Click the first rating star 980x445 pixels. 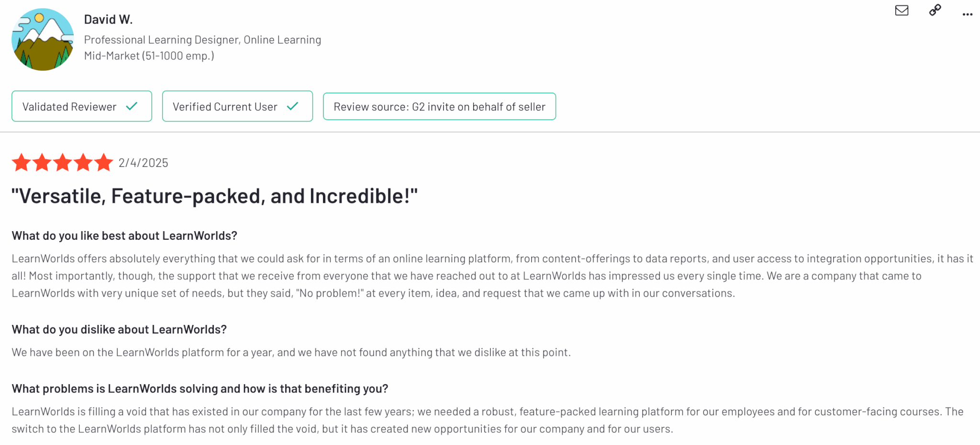pyautogui.click(x=22, y=163)
